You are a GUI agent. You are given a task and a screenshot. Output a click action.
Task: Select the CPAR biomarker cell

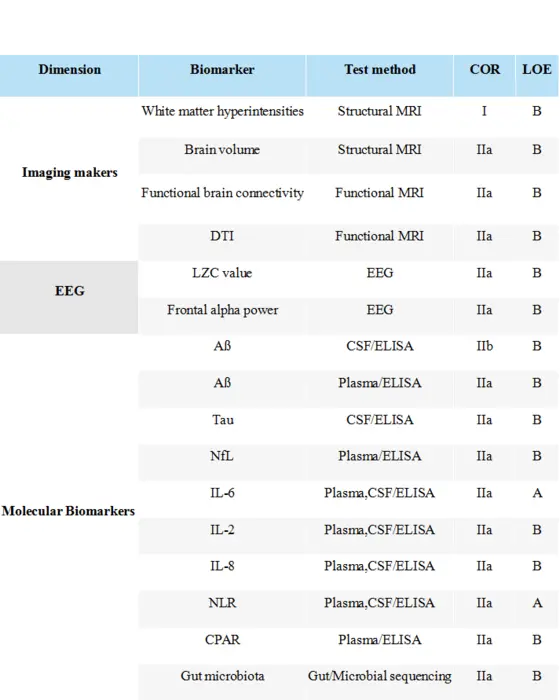point(222,646)
